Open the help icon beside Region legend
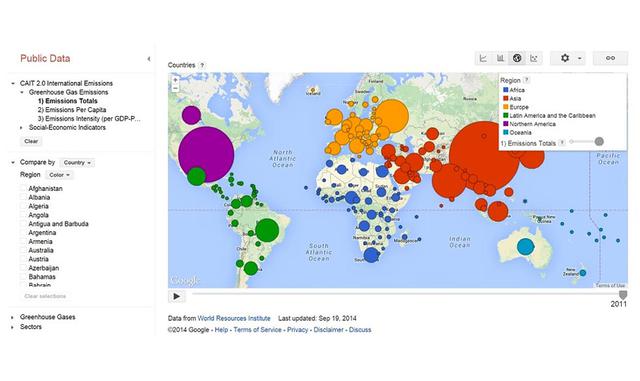The height and width of the screenshot is (381, 640). click(x=527, y=80)
